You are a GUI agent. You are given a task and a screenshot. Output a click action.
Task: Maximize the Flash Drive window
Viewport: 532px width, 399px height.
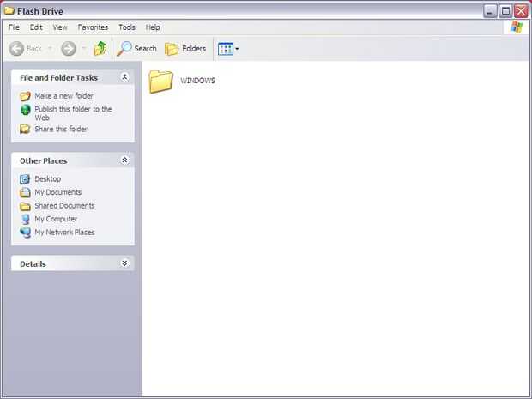[505, 11]
